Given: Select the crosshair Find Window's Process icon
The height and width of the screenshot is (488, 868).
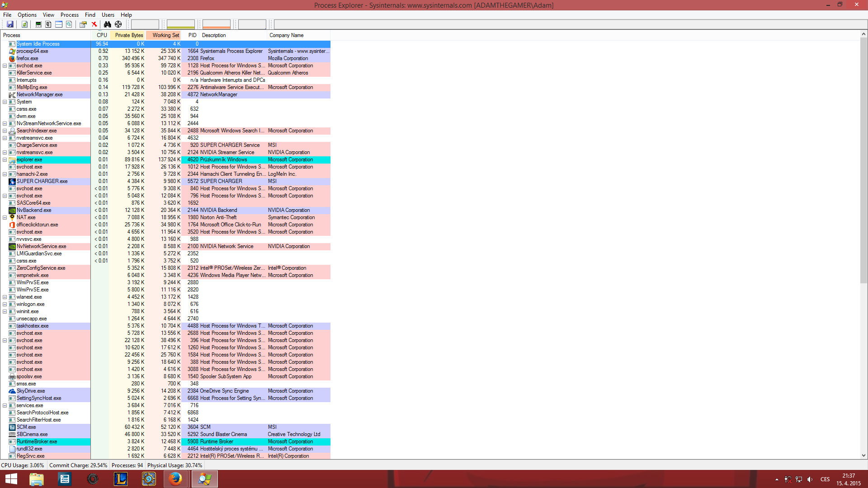Looking at the screenshot, I should click(x=118, y=24).
